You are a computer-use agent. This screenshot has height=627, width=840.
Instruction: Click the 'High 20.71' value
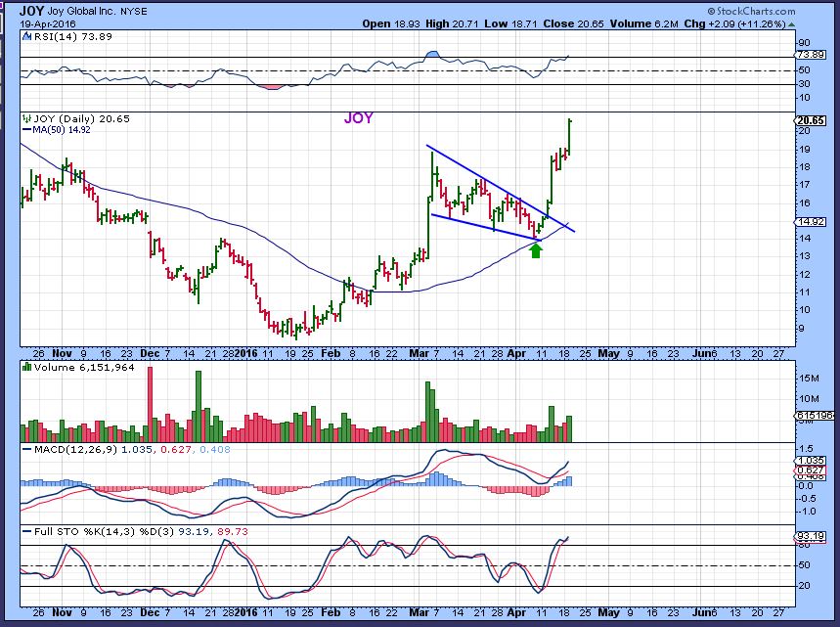(x=452, y=23)
